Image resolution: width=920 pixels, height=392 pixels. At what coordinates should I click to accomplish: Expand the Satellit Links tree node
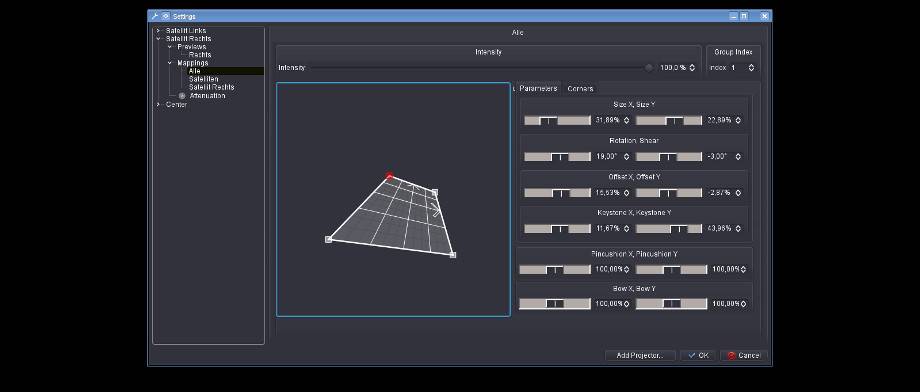pyautogui.click(x=158, y=31)
